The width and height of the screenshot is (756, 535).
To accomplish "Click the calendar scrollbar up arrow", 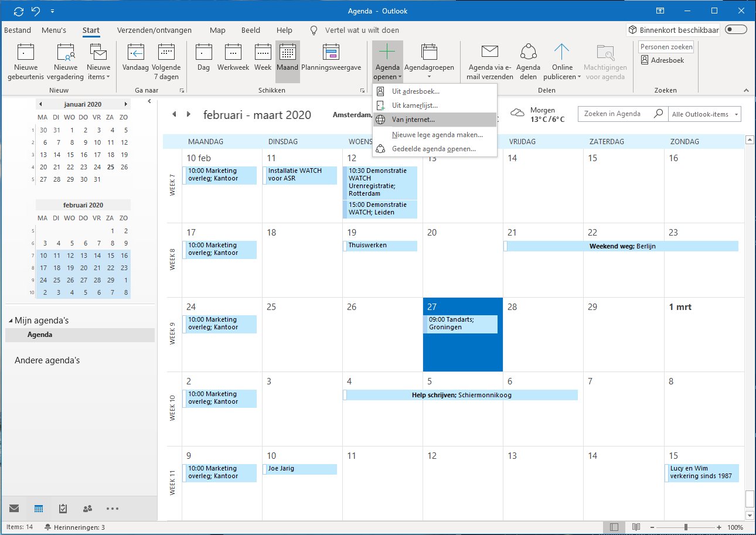I will pyautogui.click(x=749, y=139).
